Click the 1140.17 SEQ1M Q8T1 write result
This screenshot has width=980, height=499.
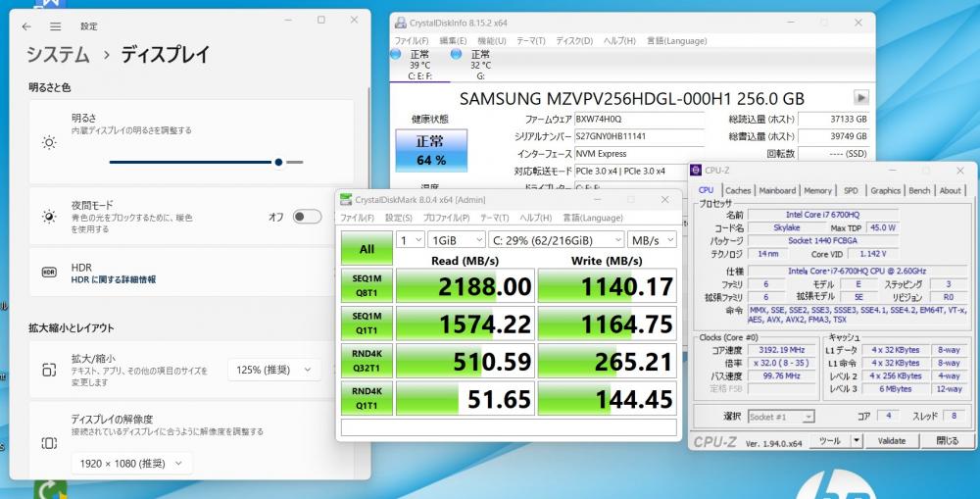tap(608, 285)
